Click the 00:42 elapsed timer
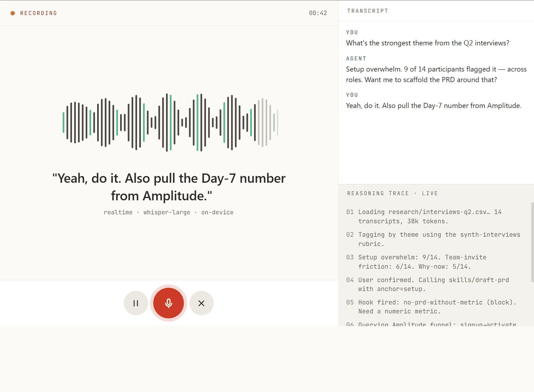Screen dimensions: 534x392 [x=318, y=13]
